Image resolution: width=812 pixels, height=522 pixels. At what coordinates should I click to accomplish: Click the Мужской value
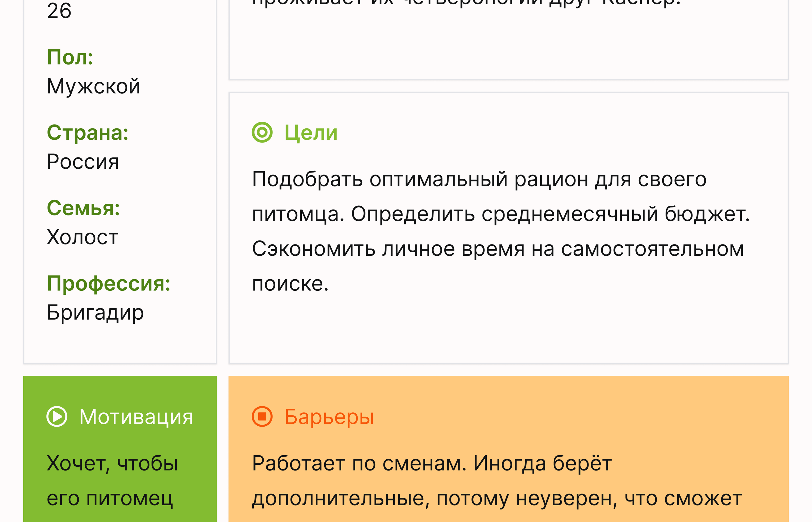click(93, 86)
